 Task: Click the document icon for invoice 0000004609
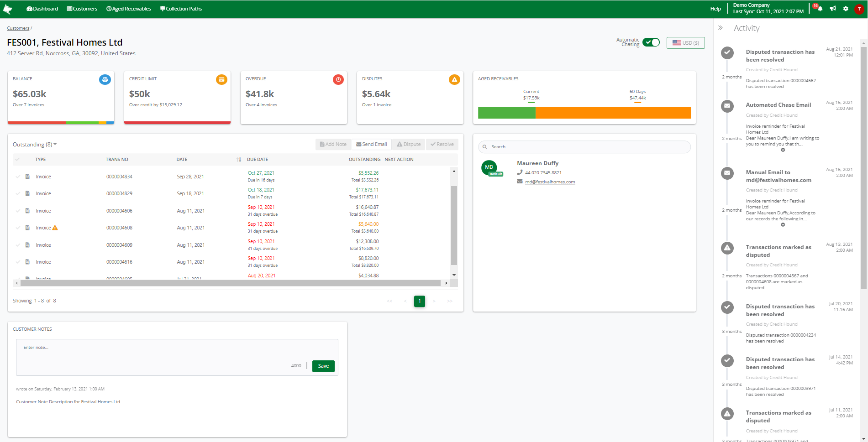(x=27, y=245)
